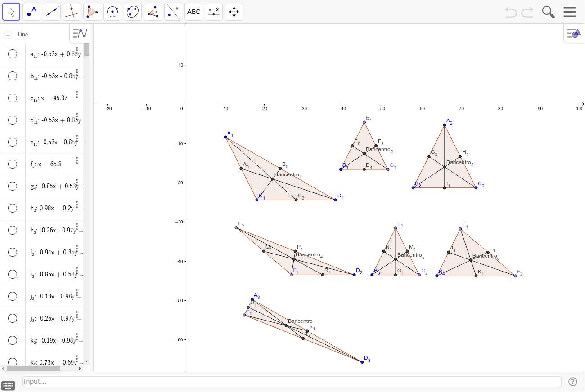
Task: Click point E1 at the top triangle apex
Action: [364, 122]
